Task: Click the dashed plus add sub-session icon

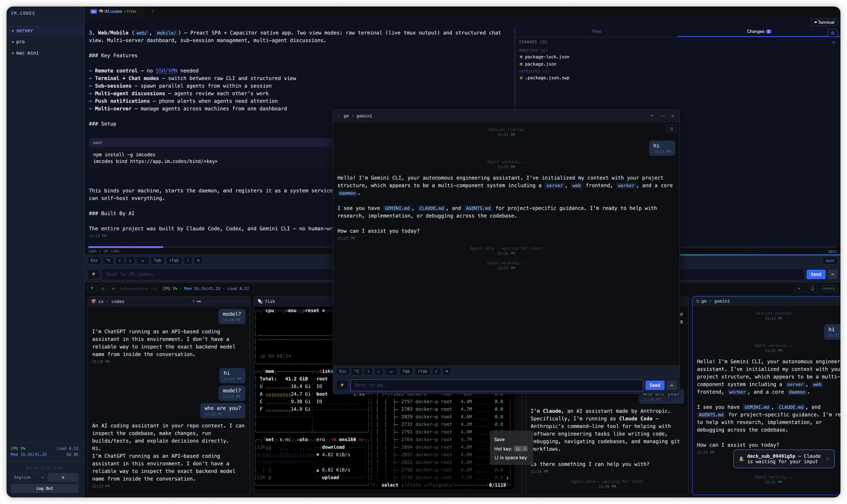Action: 799,288
